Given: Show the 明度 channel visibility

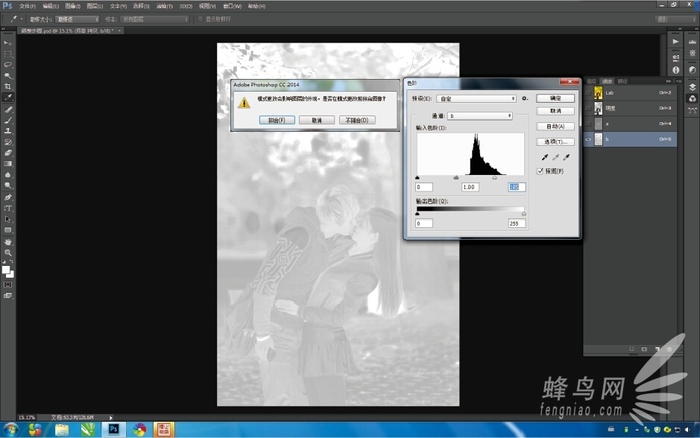Looking at the screenshot, I should (x=588, y=108).
